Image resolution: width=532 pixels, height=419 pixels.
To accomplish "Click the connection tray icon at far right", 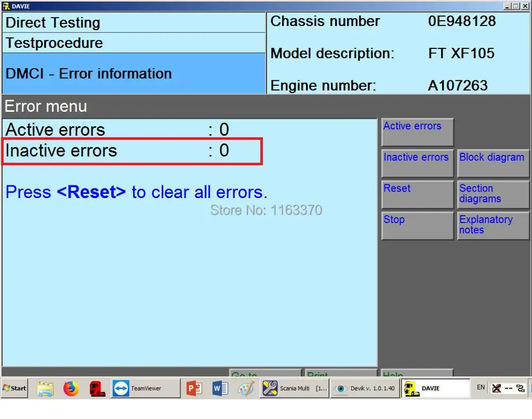I will coord(520,388).
